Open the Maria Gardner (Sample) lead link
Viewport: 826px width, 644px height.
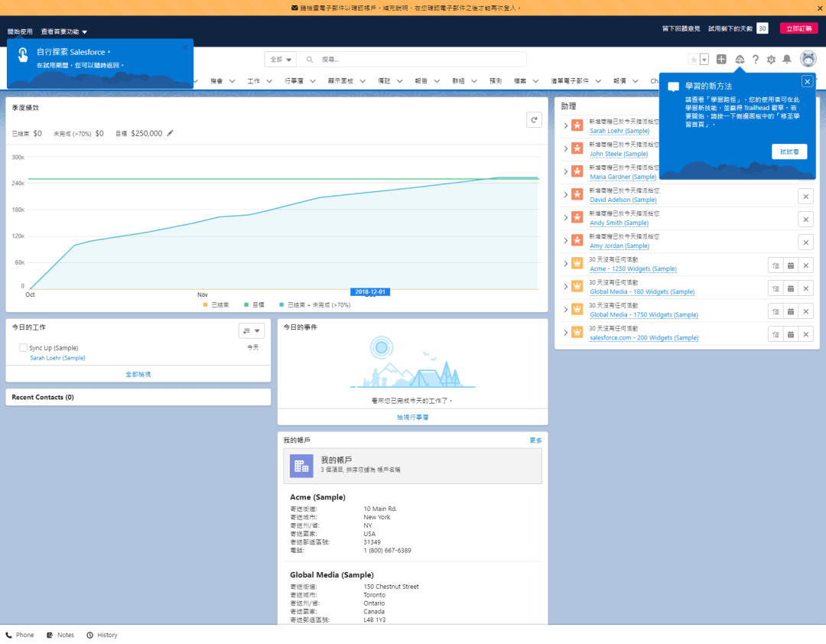tap(623, 177)
